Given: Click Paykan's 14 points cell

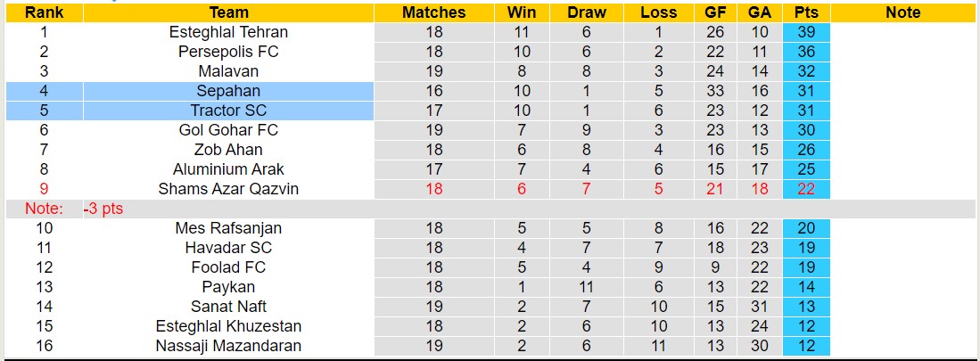Looking at the screenshot, I should click(x=807, y=287).
